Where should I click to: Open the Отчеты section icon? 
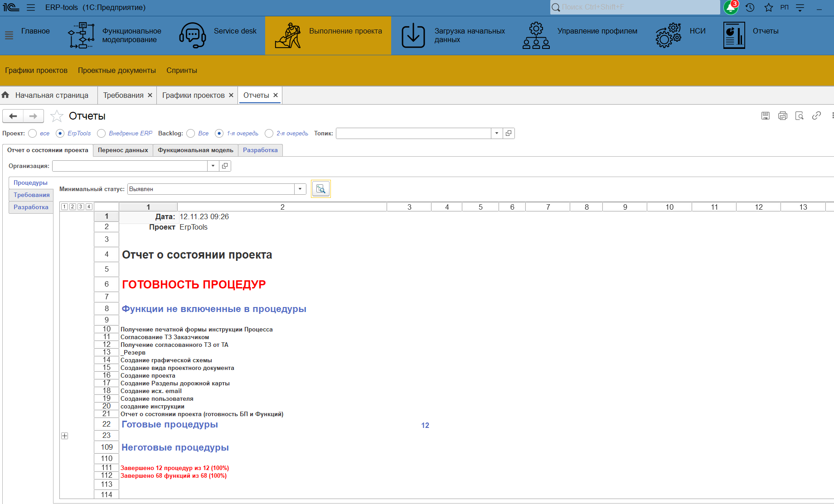coord(734,35)
